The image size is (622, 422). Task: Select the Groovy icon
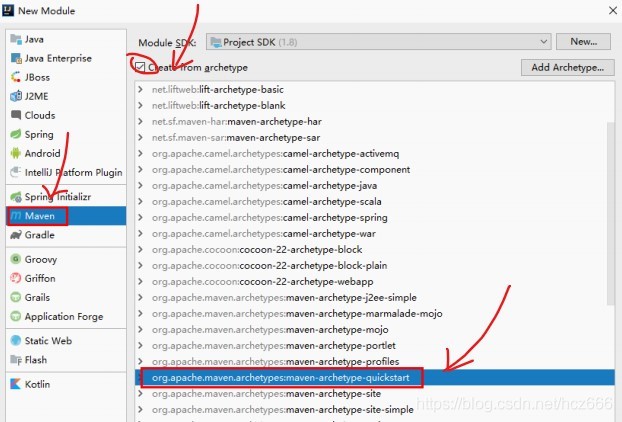pos(16,259)
